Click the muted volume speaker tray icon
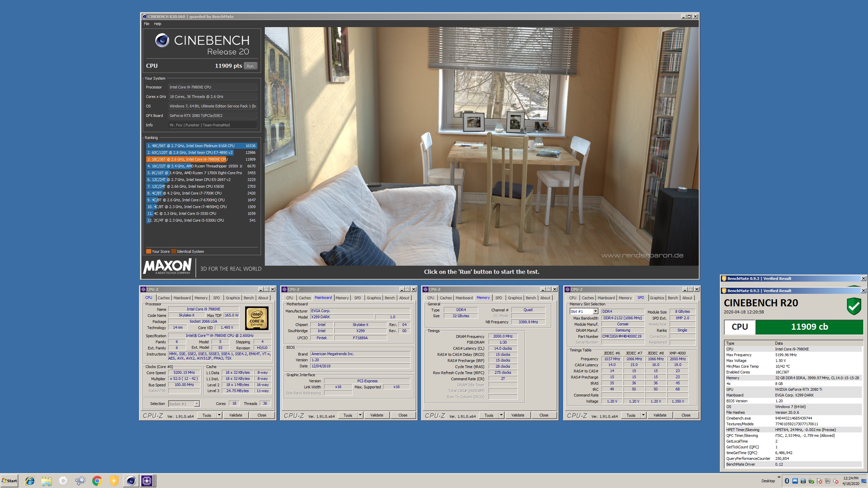Screen dimensions: 868x488 pos(835,481)
